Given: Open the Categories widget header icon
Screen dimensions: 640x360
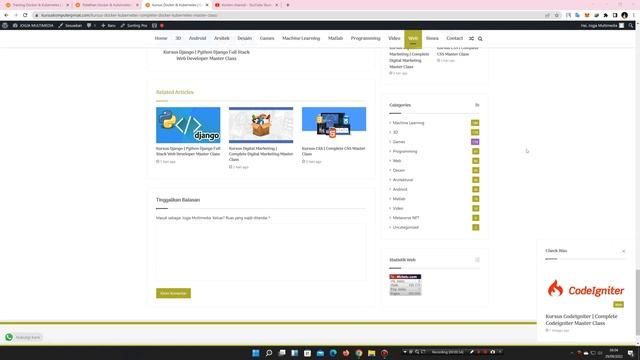Looking at the screenshot, I should pos(477,105).
